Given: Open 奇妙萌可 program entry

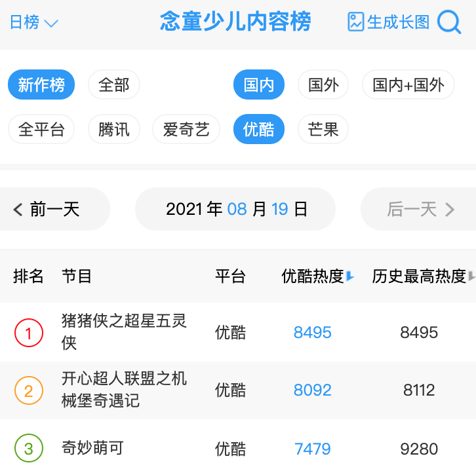Looking at the screenshot, I should pyautogui.click(x=92, y=448).
